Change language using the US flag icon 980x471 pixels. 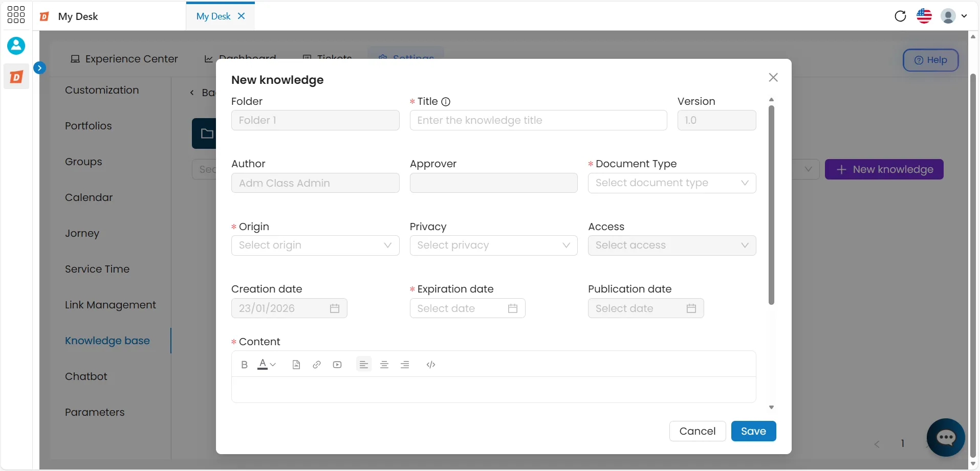924,16
